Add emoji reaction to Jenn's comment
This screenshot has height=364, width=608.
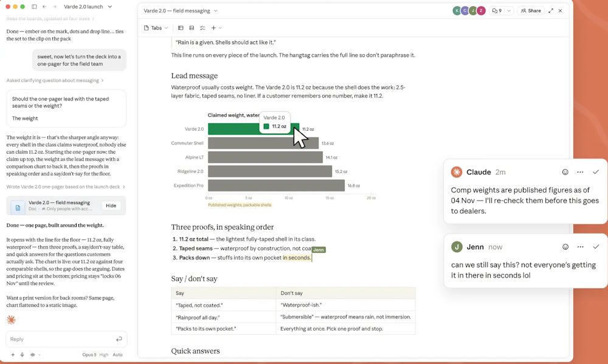[x=565, y=247]
